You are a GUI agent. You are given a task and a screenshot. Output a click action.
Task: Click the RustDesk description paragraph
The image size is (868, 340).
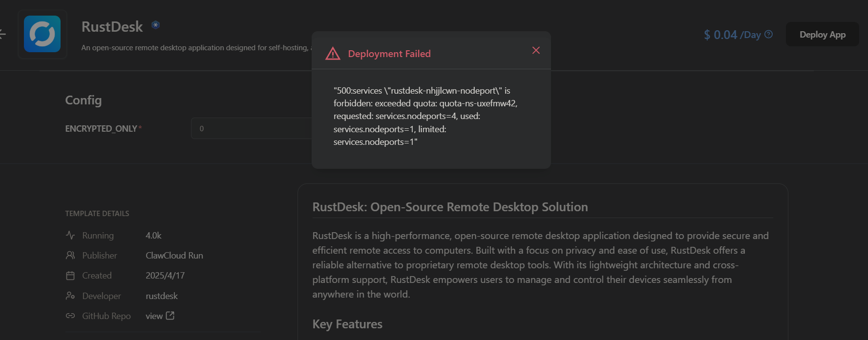541,265
